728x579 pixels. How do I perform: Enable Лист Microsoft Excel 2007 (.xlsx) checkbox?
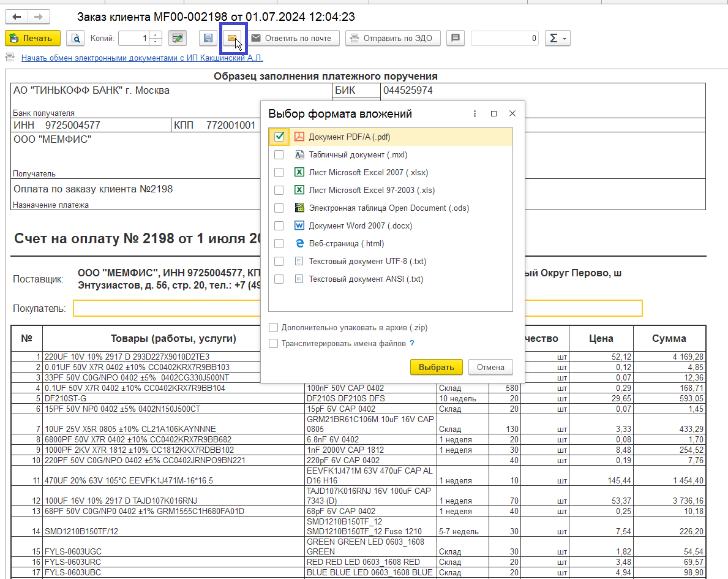coord(279,173)
